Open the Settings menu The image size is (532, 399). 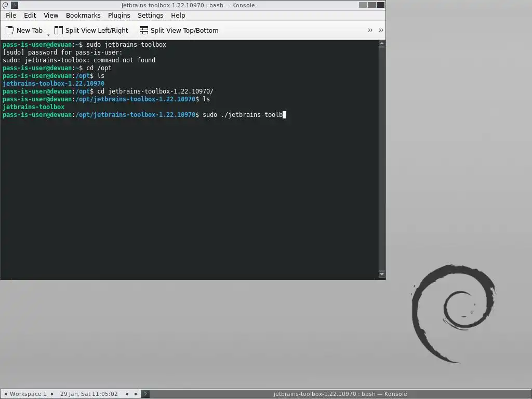pos(150,15)
